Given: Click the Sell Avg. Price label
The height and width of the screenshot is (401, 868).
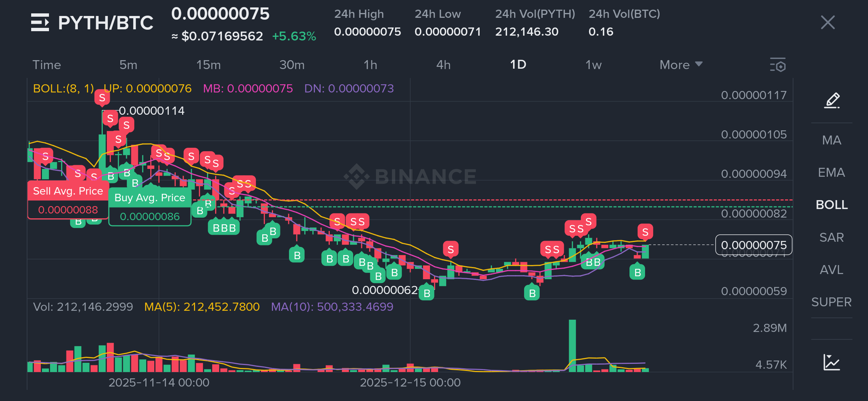Looking at the screenshot, I should (x=68, y=191).
